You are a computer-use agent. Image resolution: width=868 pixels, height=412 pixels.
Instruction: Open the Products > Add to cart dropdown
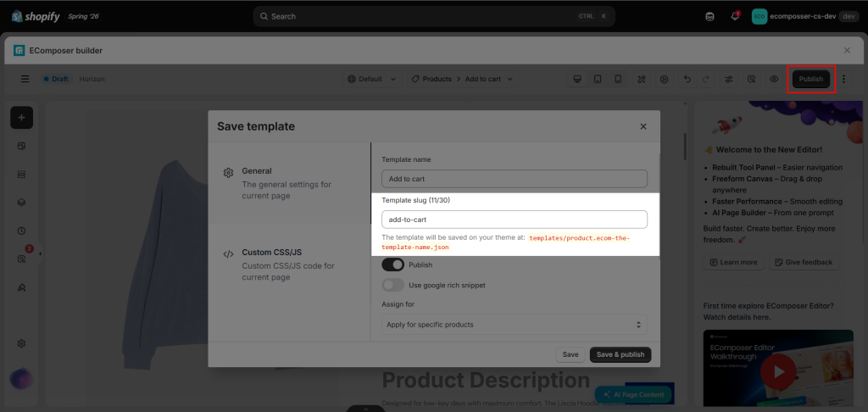(464, 79)
